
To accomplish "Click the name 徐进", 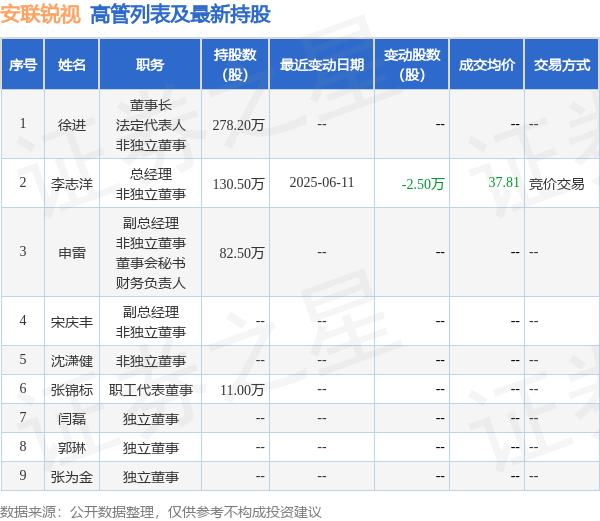I will (72, 125).
